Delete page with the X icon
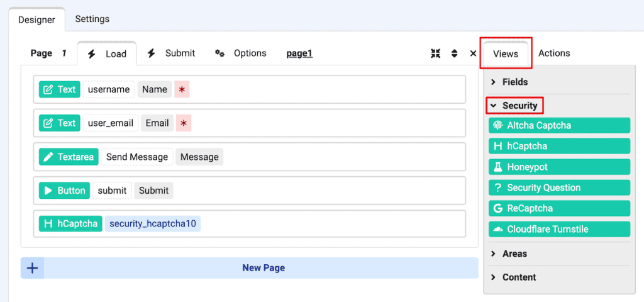 click(x=473, y=53)
